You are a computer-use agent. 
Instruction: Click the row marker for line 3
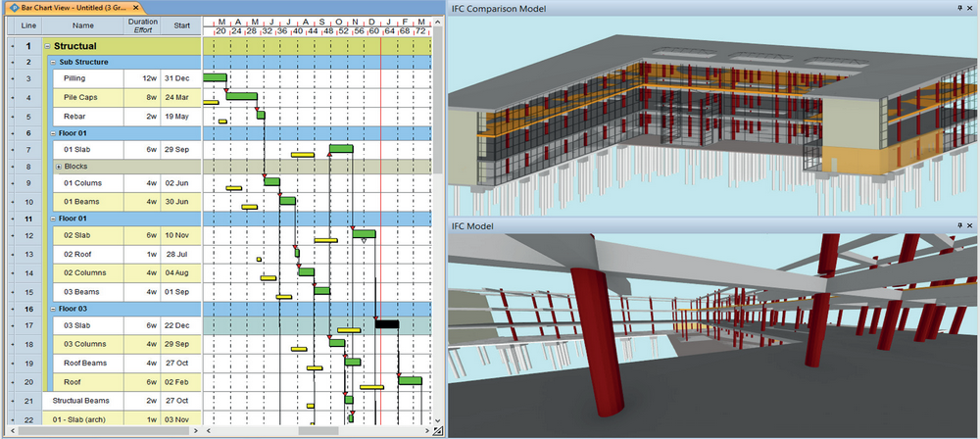point(13,78)
